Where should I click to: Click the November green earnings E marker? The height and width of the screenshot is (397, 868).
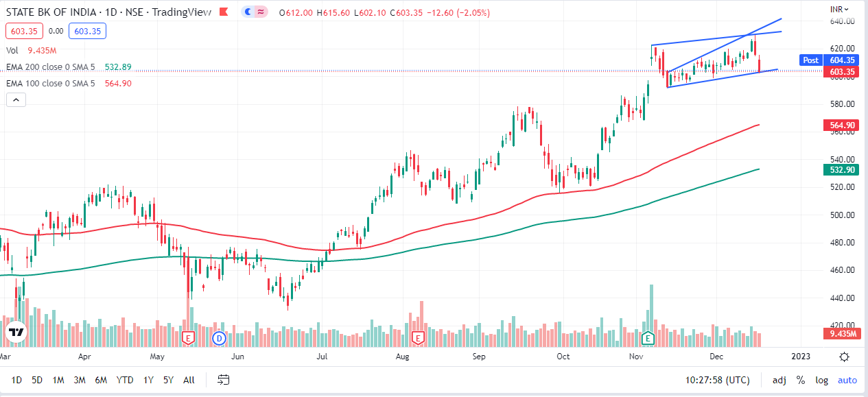click(647, 338)
